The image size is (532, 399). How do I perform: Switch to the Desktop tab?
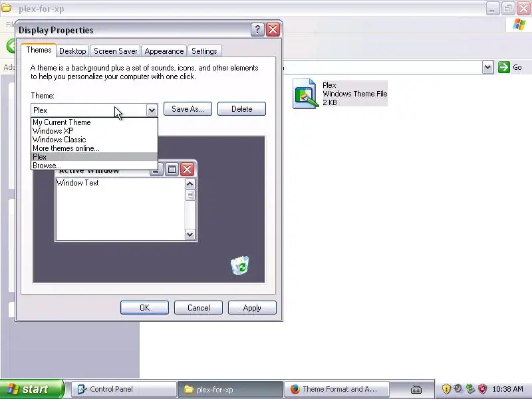point(72,51)
